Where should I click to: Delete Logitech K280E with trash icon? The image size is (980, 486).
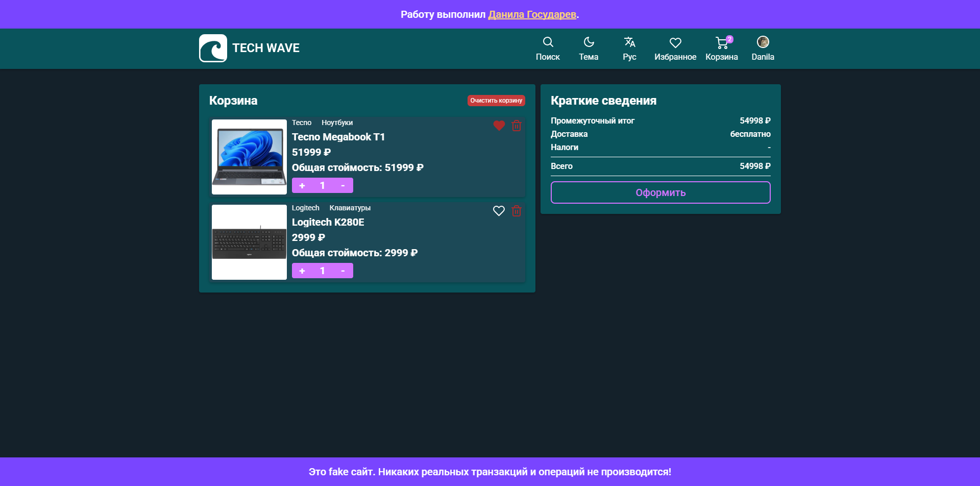pos(517,211)
